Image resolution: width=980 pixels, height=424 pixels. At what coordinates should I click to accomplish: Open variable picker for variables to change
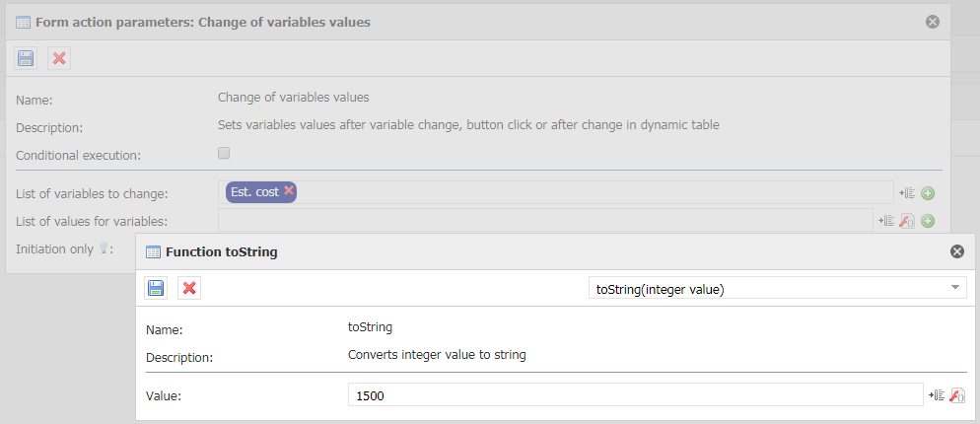click(907, 193)
